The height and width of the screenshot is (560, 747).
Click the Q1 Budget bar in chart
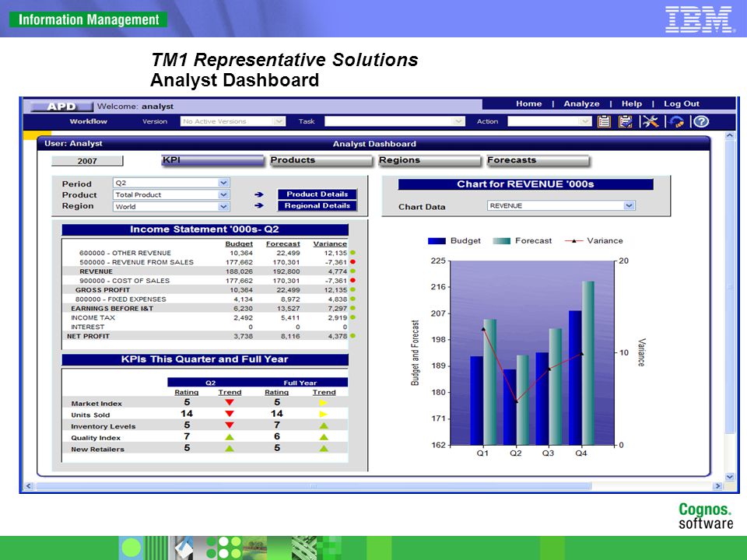point(477,401)
